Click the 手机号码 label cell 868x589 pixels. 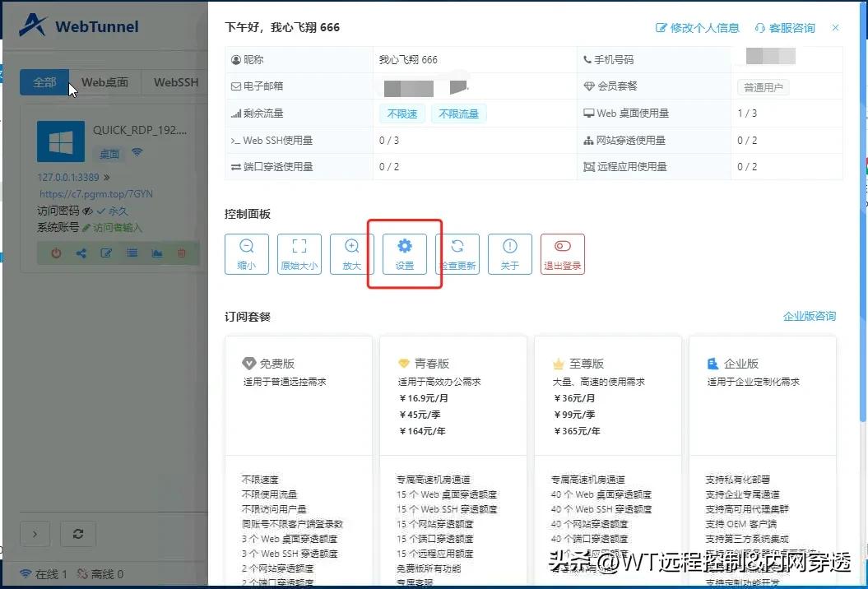(654, 60)
